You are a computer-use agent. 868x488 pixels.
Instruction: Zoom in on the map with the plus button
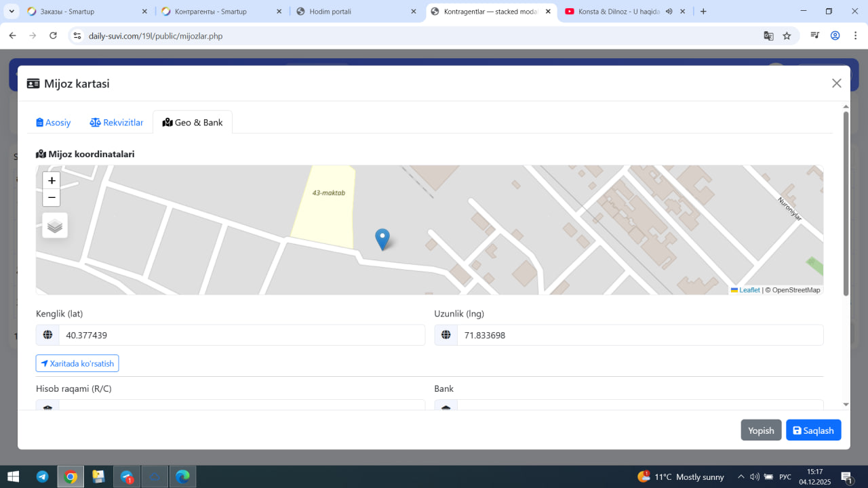52,181
